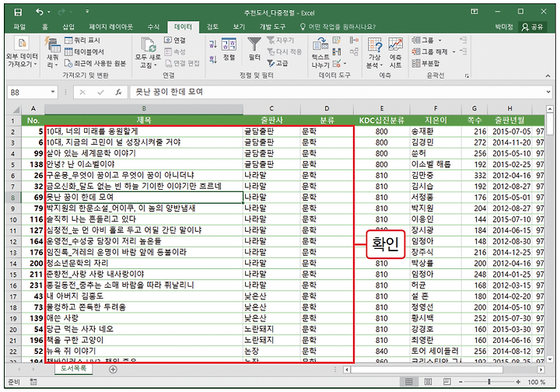Click the 어떤 작업을 원하시나요 search box
This screenshot has height=392, width=560.
(338, 26)
